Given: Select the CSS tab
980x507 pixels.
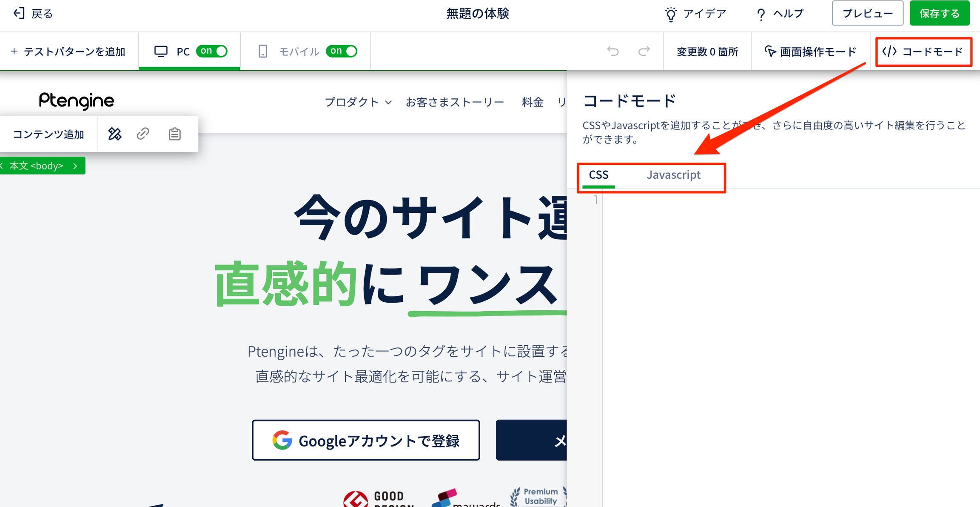Looking at the screenshot, I should 598,175.
